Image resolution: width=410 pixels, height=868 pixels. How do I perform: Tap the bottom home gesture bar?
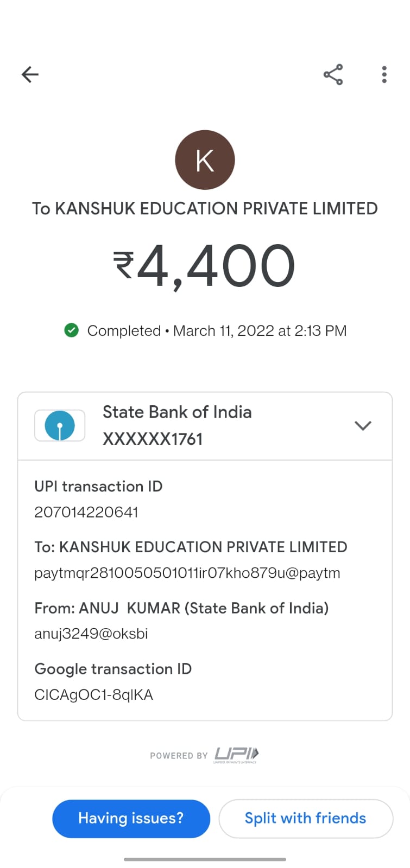point(205,859)
